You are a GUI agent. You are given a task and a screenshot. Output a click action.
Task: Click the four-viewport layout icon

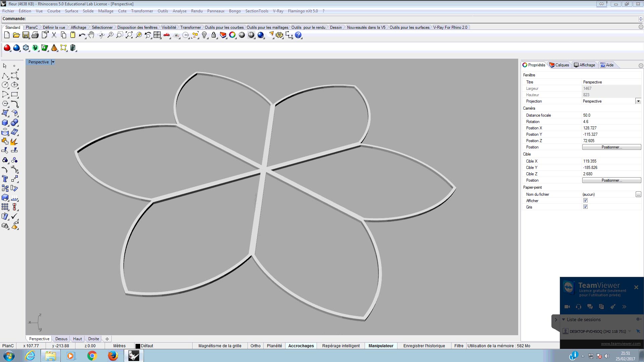(x=157, y=35)
